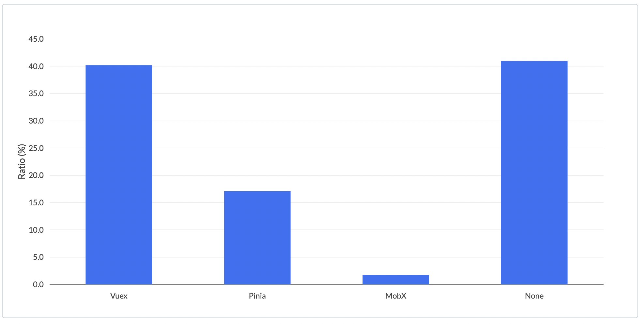Click the Vuex bar in the chart
The width and height of the screenshot is (644, 324).
[x=119, y=175]
